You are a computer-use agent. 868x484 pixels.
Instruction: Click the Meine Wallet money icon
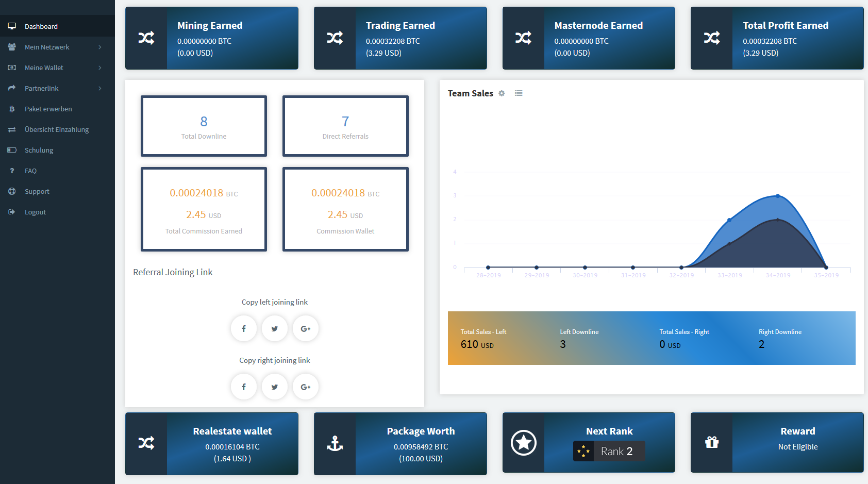(x=12, y=68)
